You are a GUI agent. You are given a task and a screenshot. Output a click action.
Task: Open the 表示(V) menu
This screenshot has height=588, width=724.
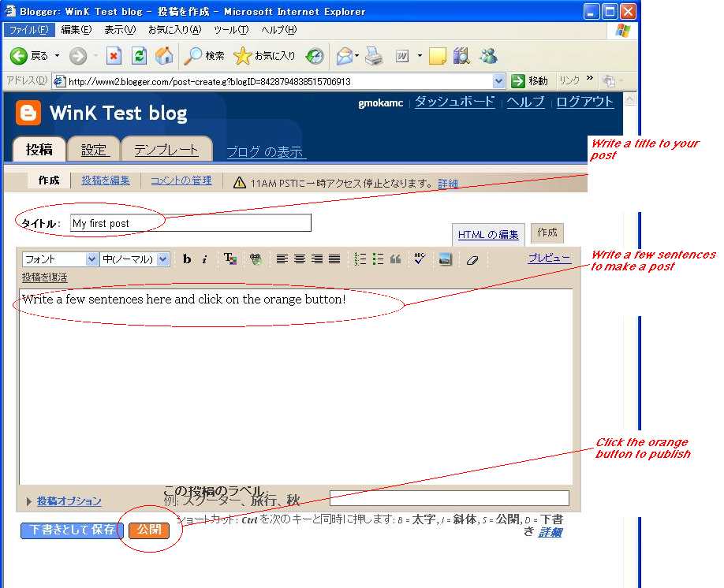[120, 30]
